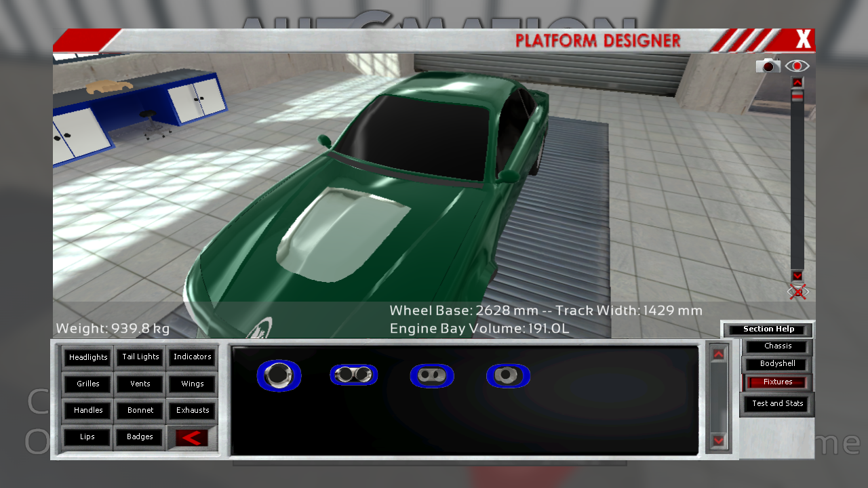The height and width of the screenshot is (488, 868).
Task: Switch to the Chassis tab
Action: point(778,346)
